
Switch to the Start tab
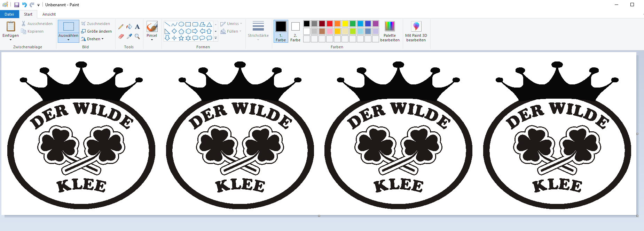pyautogui.click(x=28, y=14)
